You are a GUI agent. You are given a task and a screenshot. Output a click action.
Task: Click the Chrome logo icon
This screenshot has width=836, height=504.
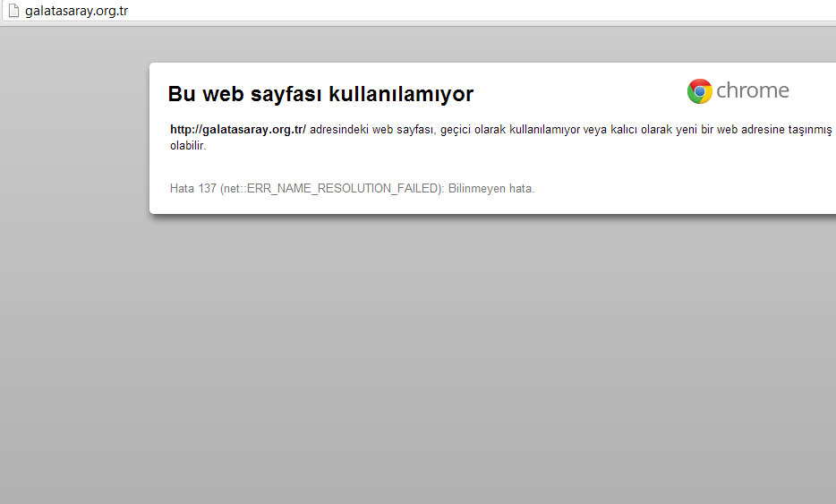click(699, 90)
